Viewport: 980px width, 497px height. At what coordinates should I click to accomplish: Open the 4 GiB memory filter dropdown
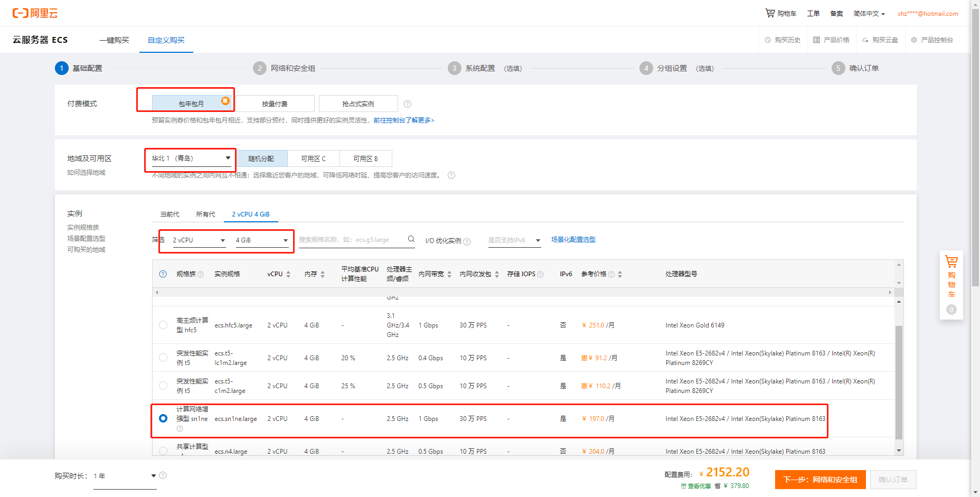tap(262, 240)
